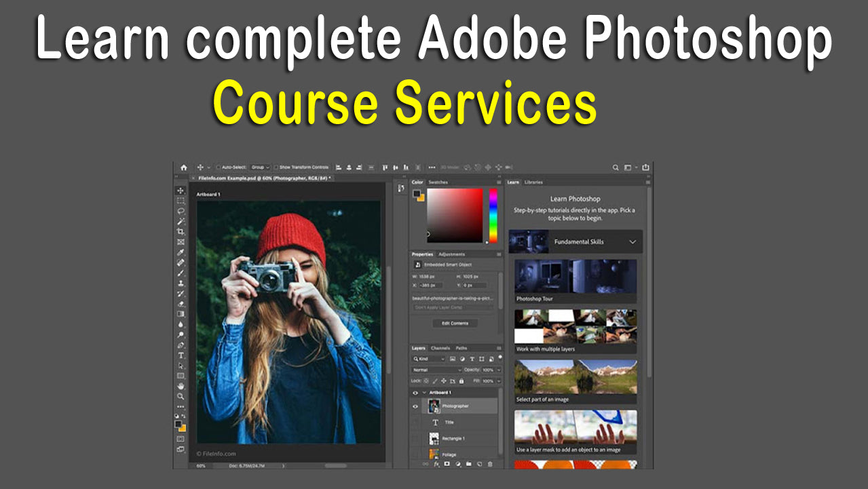The height and width of the screenshot is (489, 868).
Task: Select the Lasso tool
Action: [x=181, y=211]
